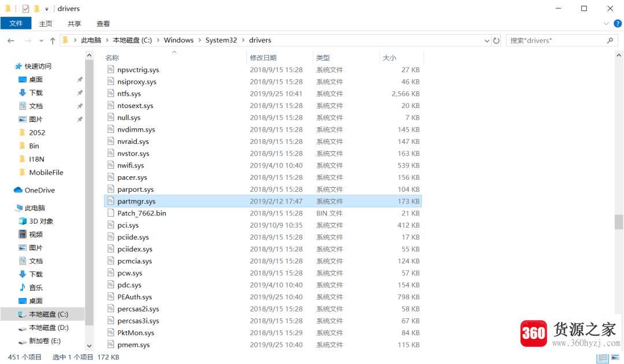624x364 pixels.
Task: Click the quick access properties checkmark icon
Action: [x=25, y=8]
